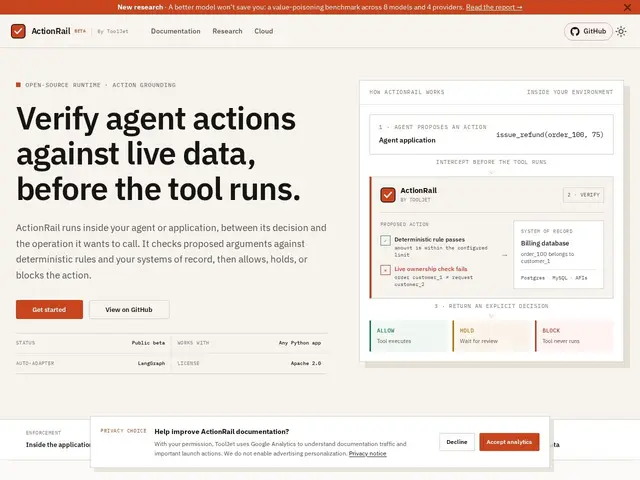The height and width of the screenshot is (480, 640).
Task: Open the Documentation menu item
Action: (x=176, y=31)
